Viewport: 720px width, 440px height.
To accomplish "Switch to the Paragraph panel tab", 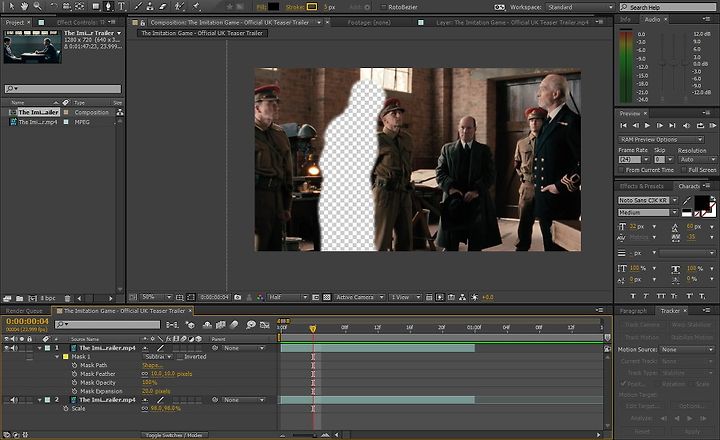I will [x=633, y=311].
